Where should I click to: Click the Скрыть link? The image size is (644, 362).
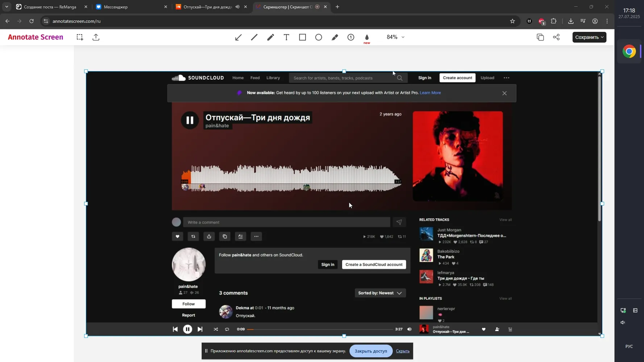click(x=403, y=351)
